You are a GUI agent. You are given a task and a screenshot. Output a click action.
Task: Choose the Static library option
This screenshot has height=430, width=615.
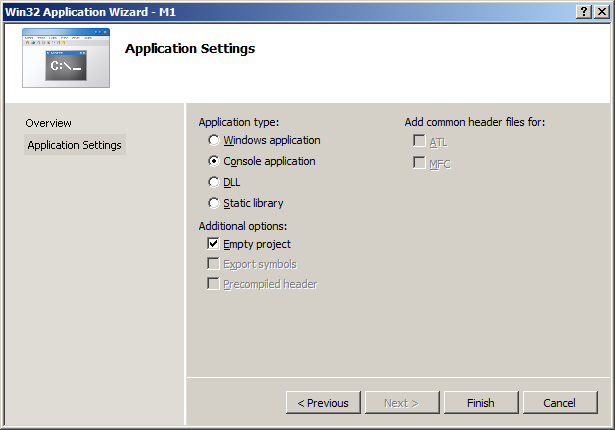(x=214, y=203)
